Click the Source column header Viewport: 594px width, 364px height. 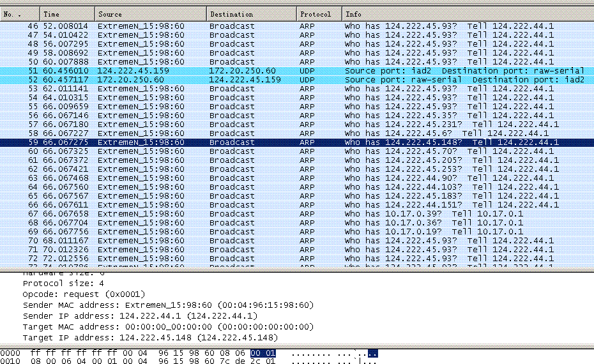[x=150, y=13]
